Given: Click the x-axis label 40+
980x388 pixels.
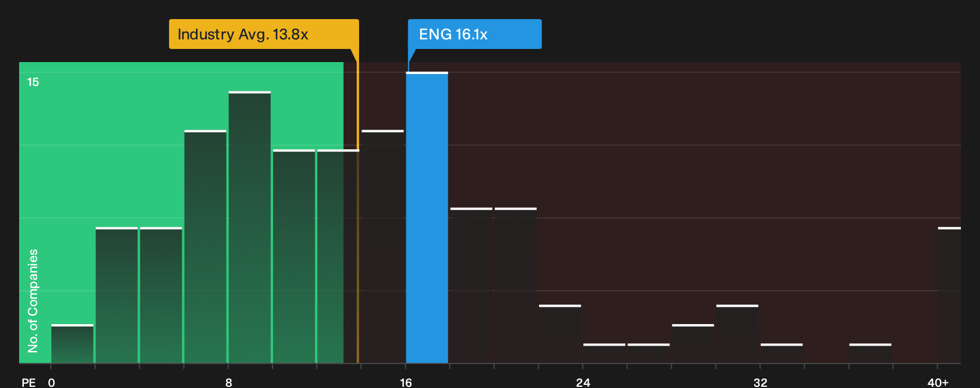Looking at the screenshot, I should pos(938,382).
